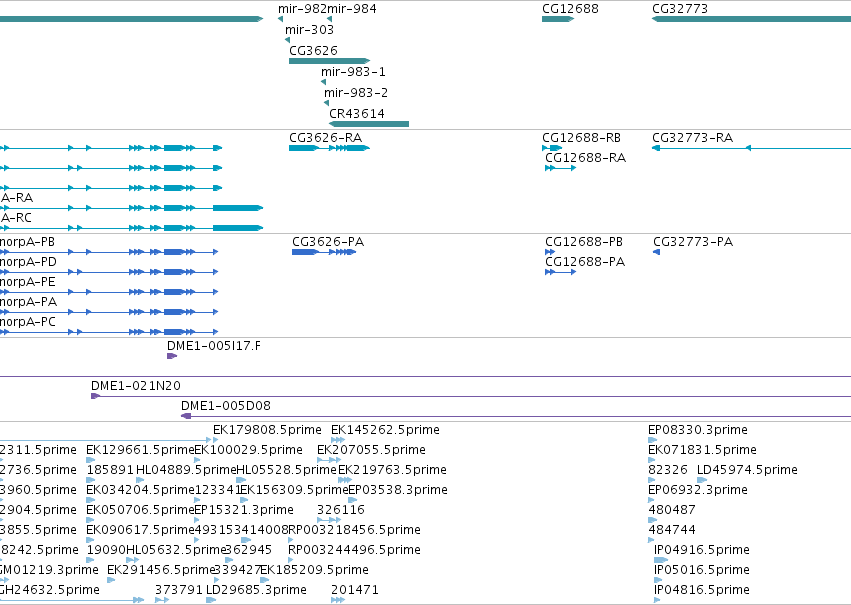851x605 pixels.
Task: Select the CG12688-PB label
Action: coord(584,242)
